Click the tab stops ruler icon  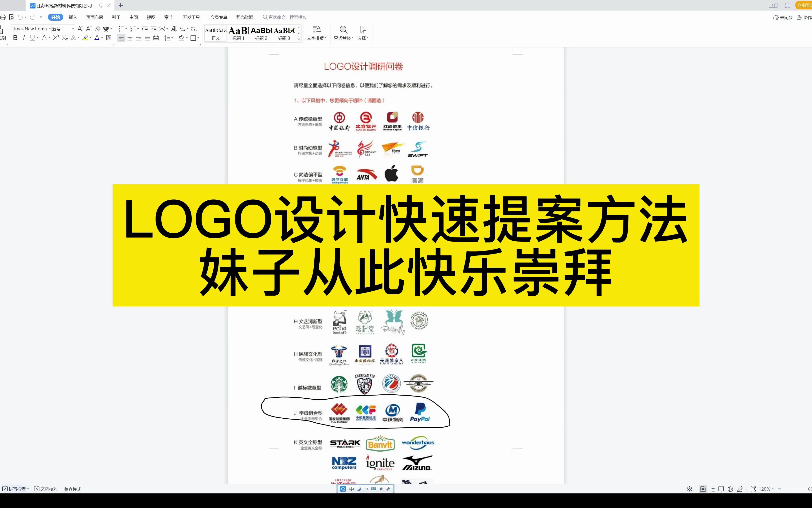pos(194,29)
